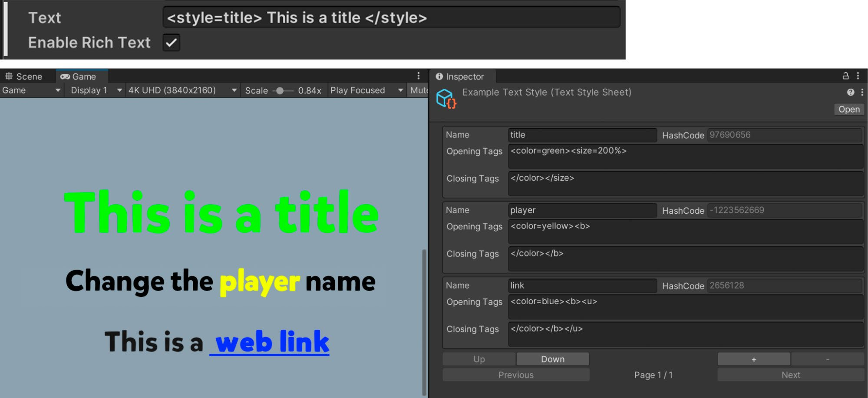Click the Scene grid icon
868x398 pixels.
[9, 76]
